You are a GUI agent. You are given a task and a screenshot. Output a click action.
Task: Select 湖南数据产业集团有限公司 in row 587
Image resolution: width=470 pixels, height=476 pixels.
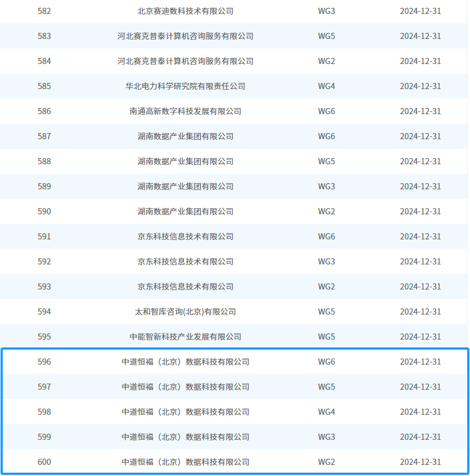[185, 136]
